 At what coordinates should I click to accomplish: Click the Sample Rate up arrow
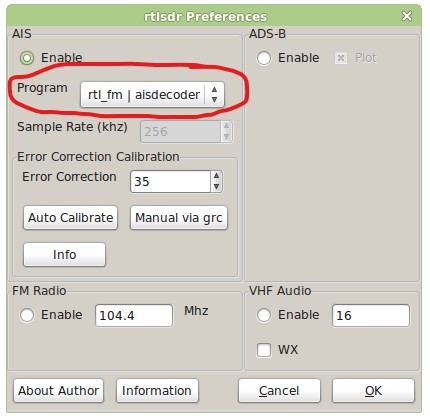(x=226, y=126)
